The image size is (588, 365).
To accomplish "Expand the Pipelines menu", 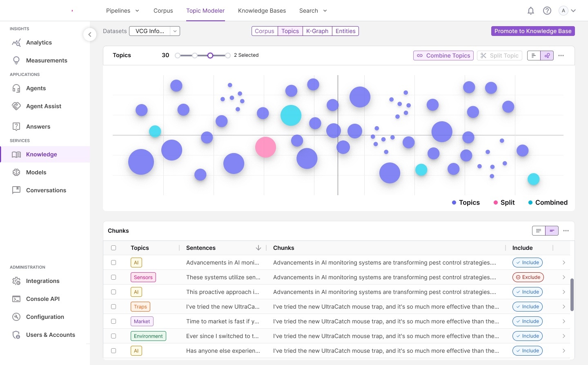I will coord(122,11).
